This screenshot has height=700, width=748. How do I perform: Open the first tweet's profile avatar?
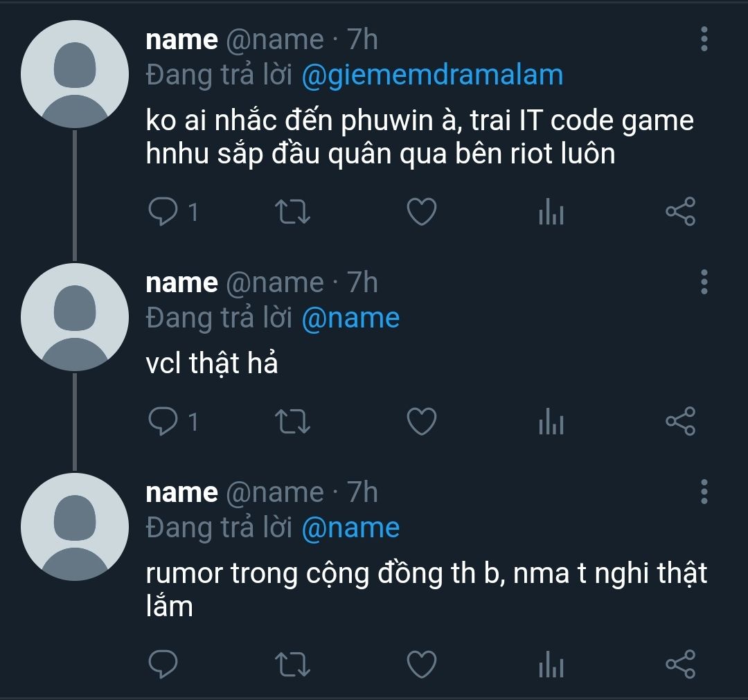[x=75, y=74]
